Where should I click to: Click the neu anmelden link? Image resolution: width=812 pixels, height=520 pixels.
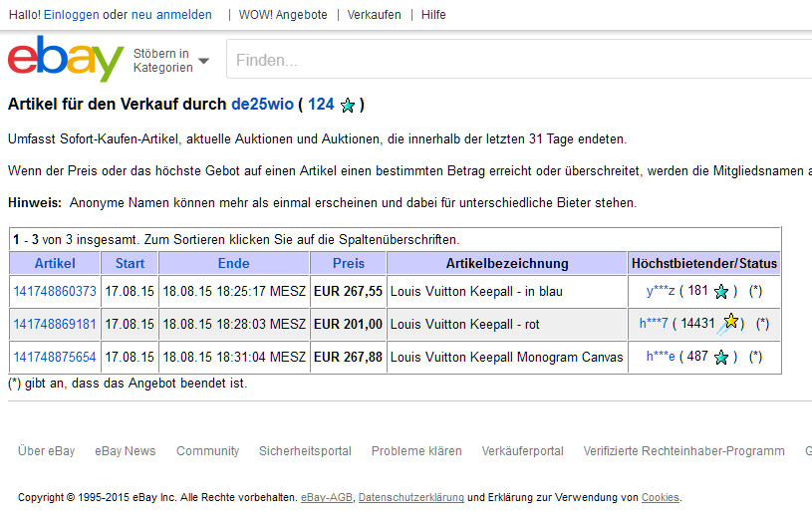click(171, 15)
